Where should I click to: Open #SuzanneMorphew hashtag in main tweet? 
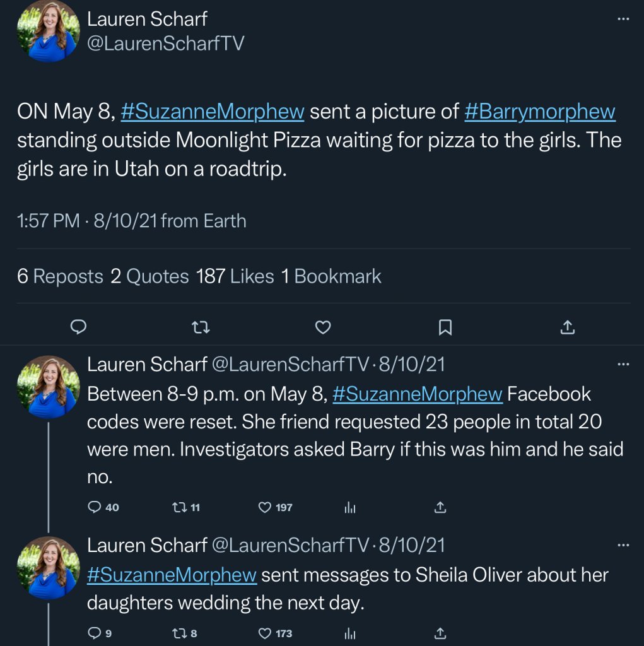212,112
